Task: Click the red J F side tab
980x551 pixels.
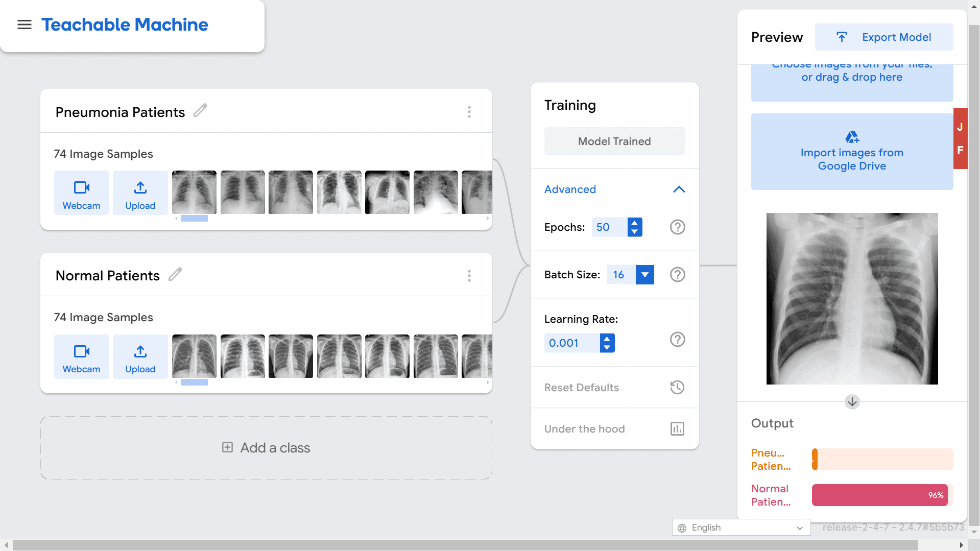Action: [960, 138]
